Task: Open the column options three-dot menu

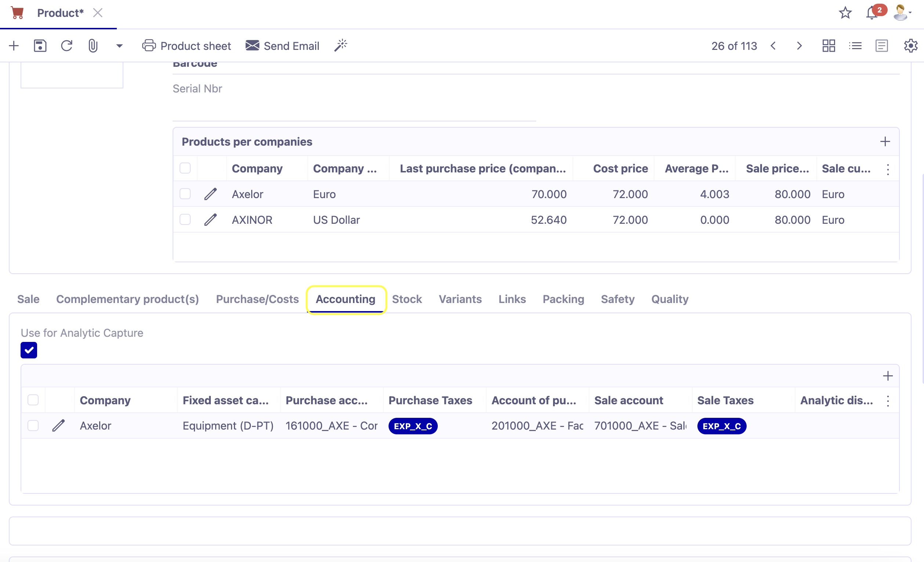Action: (888, 170)
